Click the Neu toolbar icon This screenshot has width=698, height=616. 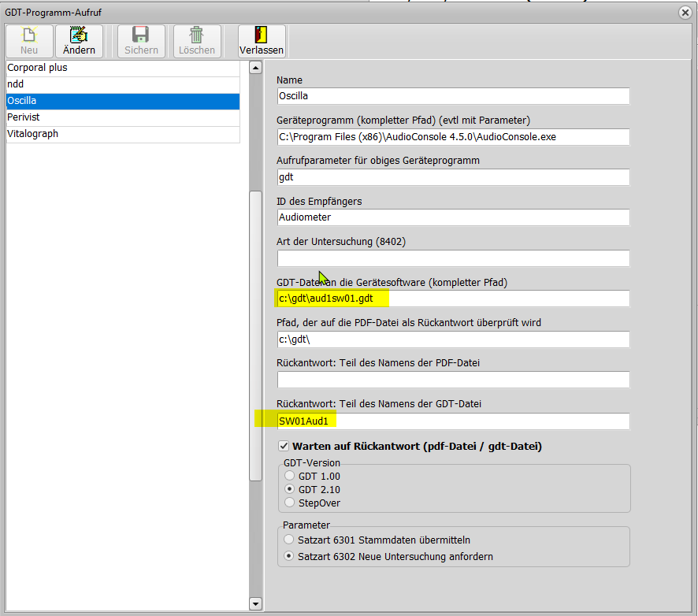[x=29, y=35]
